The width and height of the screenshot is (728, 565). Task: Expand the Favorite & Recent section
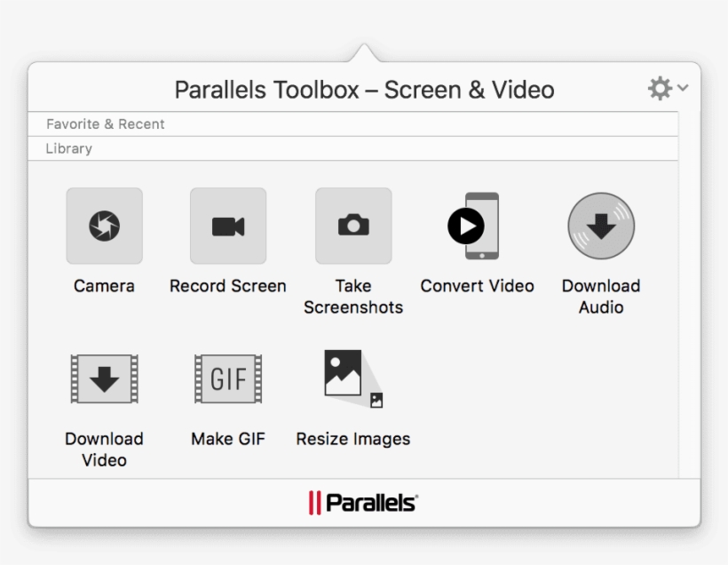tap(352, 124)
